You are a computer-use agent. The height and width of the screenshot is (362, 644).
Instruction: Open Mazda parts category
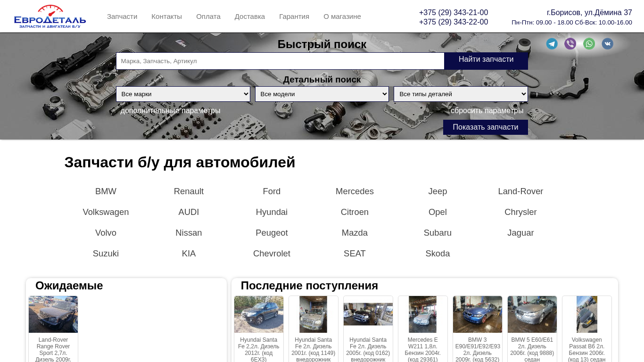tap(355, 233)
